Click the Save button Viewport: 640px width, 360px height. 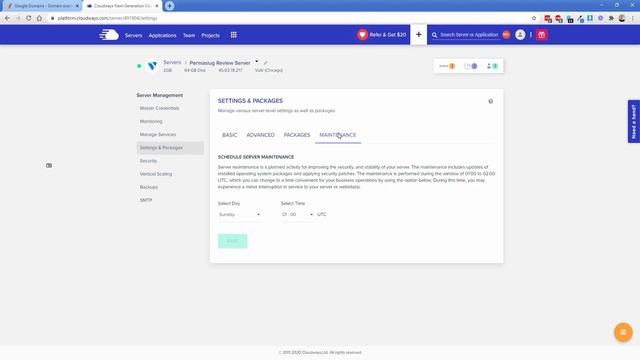[233, 241]
